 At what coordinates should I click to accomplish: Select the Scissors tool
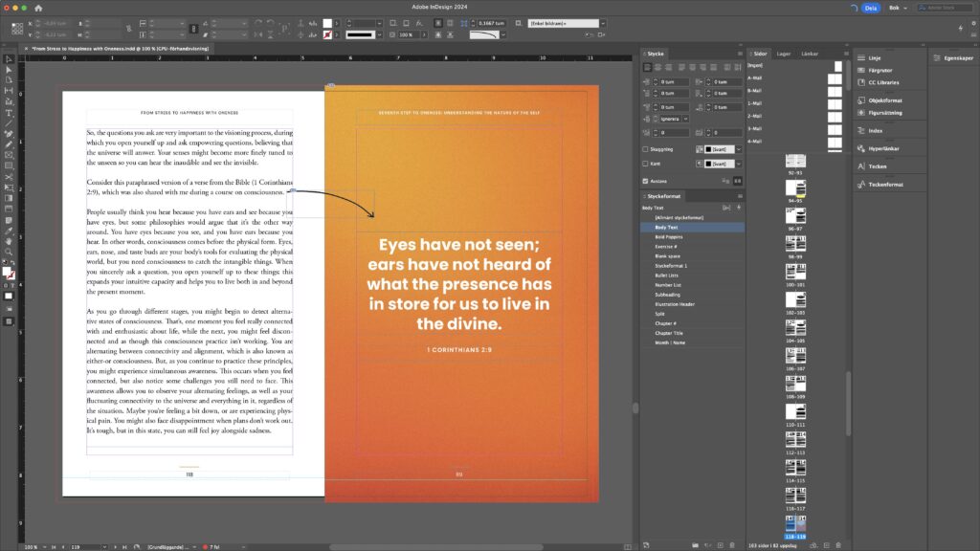[9, 177]
